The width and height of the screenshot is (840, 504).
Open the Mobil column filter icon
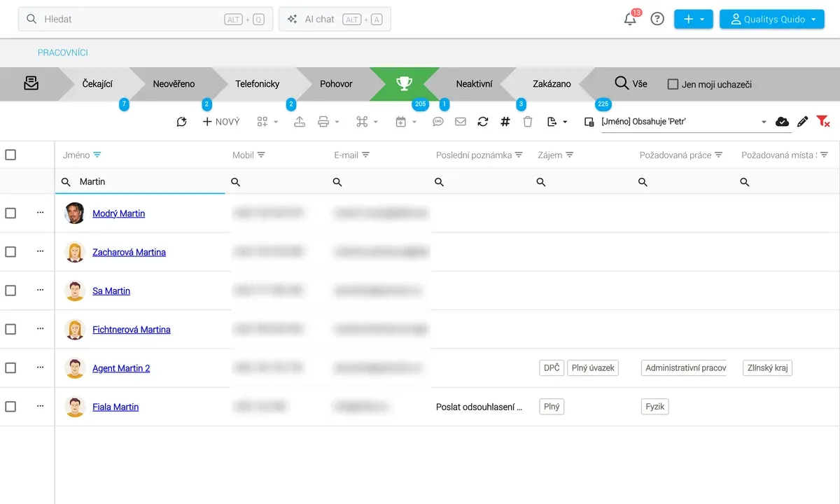point(261,155)
